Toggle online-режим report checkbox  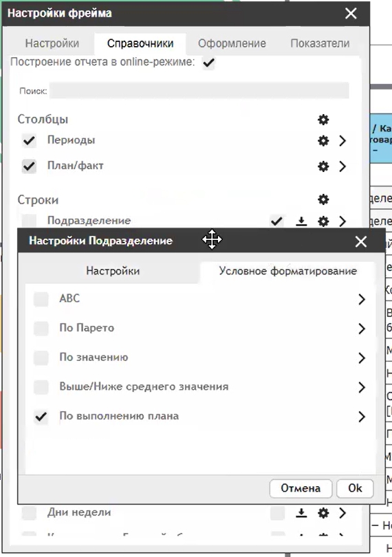pyautogui.click(x=208, y=63)
